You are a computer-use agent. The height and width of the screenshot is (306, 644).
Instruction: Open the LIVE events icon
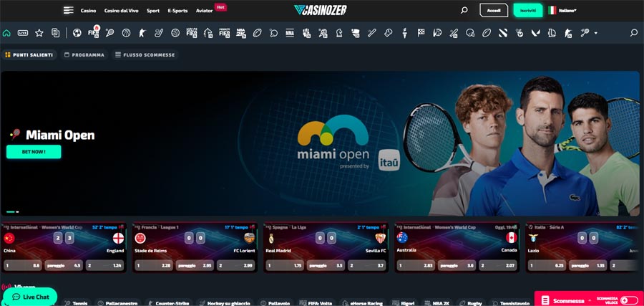point(23,33)
